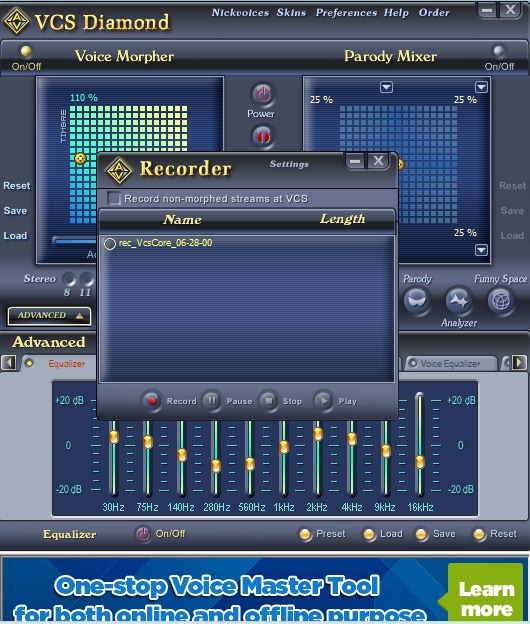
Task: Click the 4kHz equalizer slider knob
Action: [352, 439]
